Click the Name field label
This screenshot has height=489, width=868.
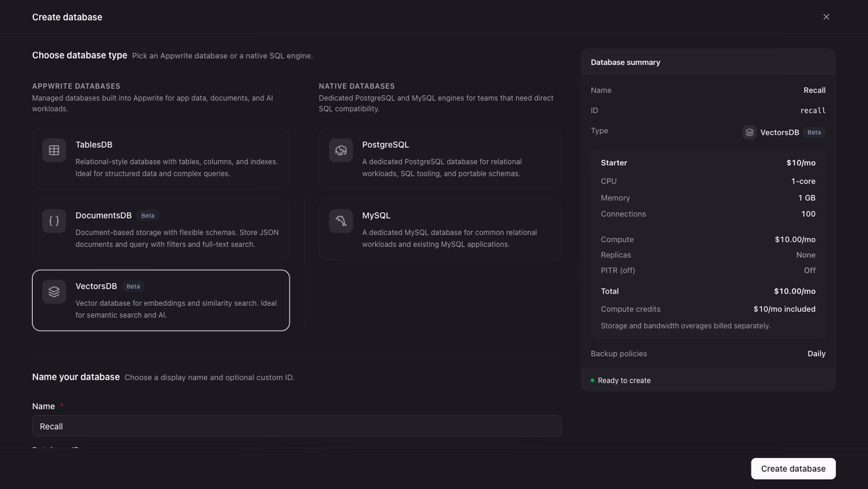point(43,406)
